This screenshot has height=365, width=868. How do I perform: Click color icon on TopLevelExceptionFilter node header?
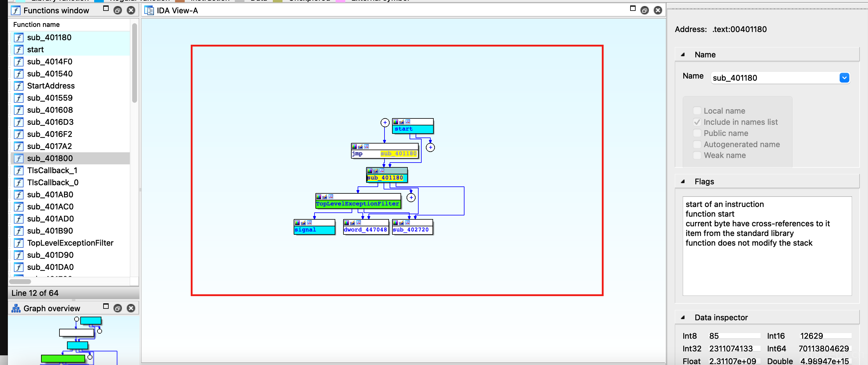[319, 197]
